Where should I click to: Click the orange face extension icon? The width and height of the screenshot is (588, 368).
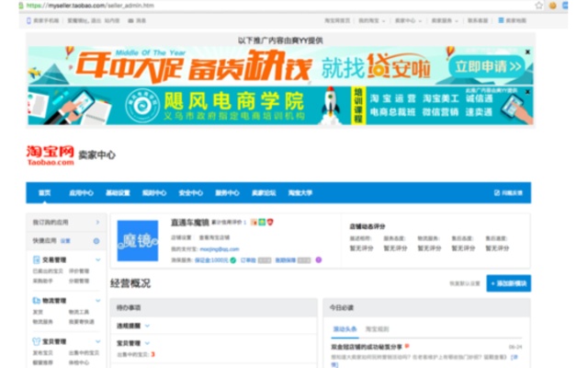point(553,6)
